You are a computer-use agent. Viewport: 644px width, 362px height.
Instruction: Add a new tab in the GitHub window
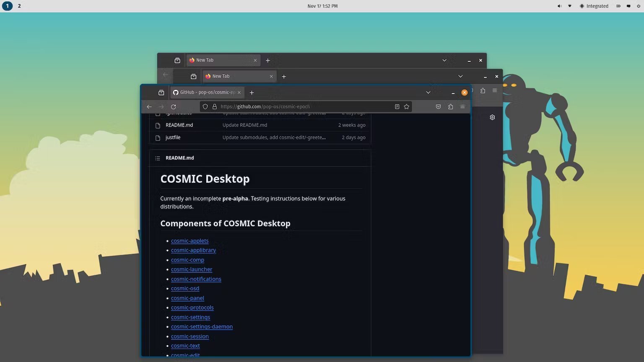252,93
